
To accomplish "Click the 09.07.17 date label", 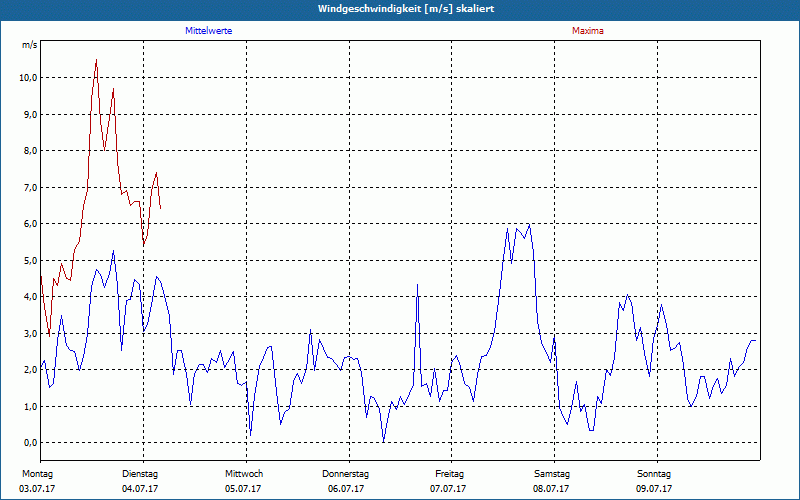I will (654, 489).
